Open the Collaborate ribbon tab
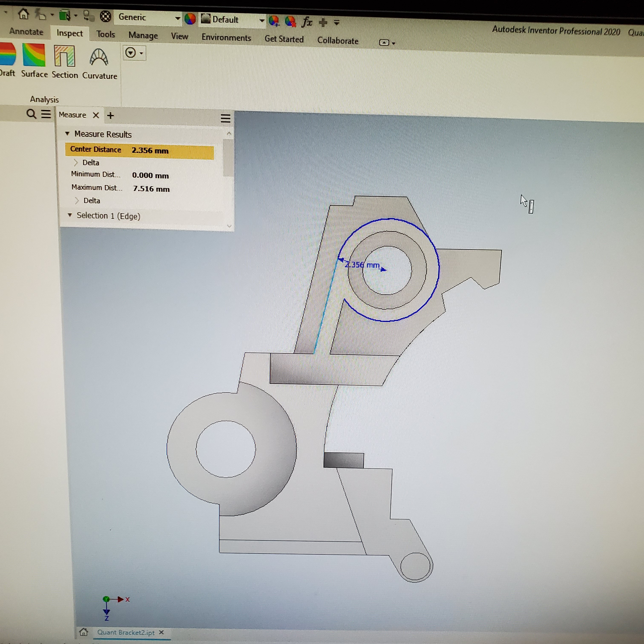644x644 pixels. click(338, 41)
